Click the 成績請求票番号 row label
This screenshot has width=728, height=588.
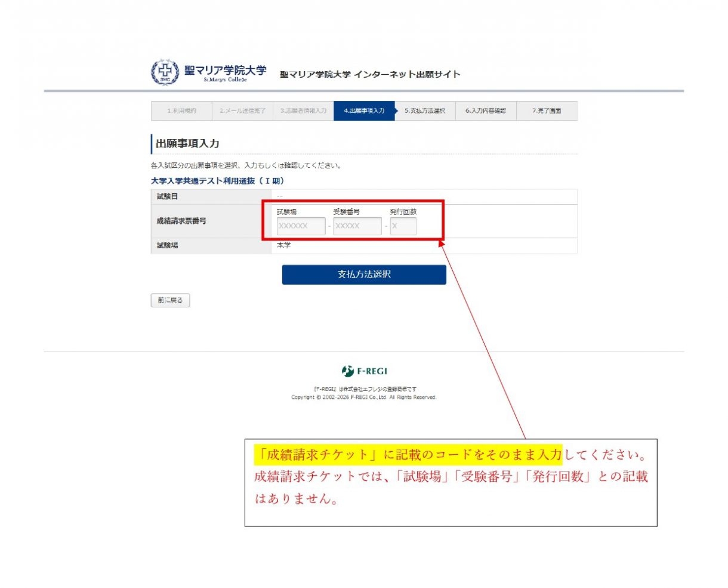(x=181, y=221)
